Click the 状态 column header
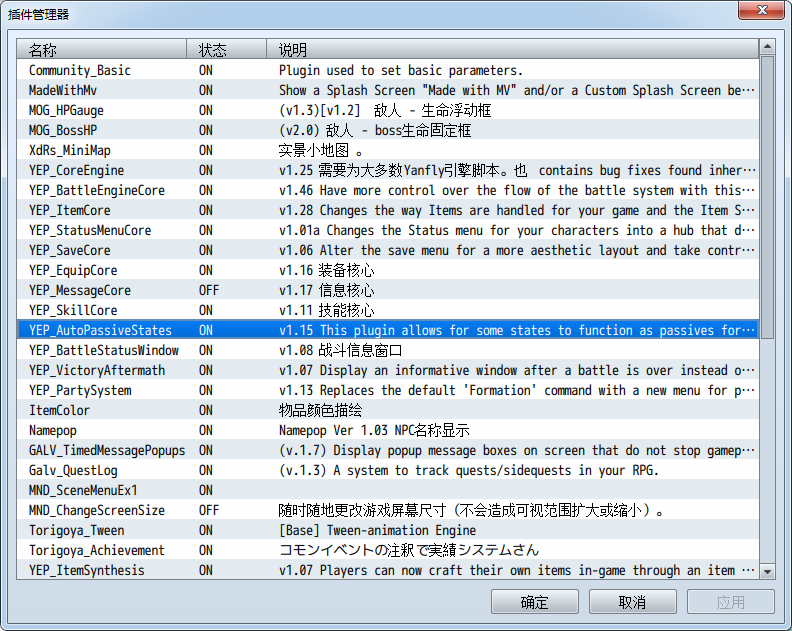This screenshot has width=792, height=631. pos(226,50)
